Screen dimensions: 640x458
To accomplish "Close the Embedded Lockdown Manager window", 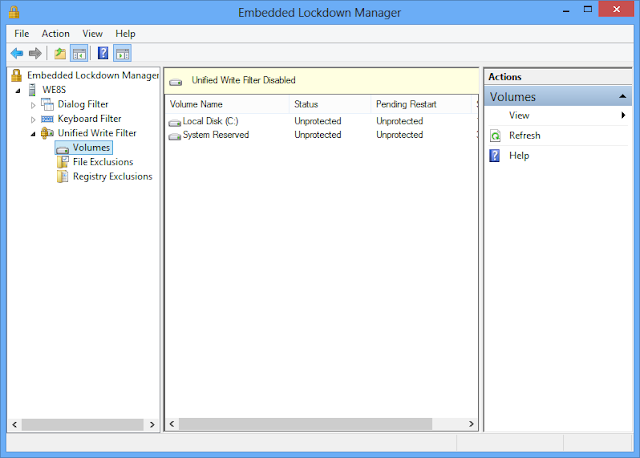I will pyautogui.click(x=616, y=9).
